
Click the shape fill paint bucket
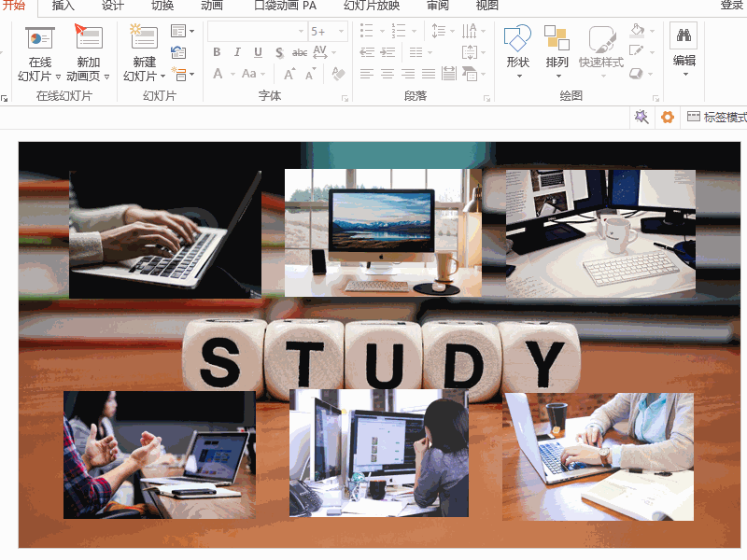637,31
